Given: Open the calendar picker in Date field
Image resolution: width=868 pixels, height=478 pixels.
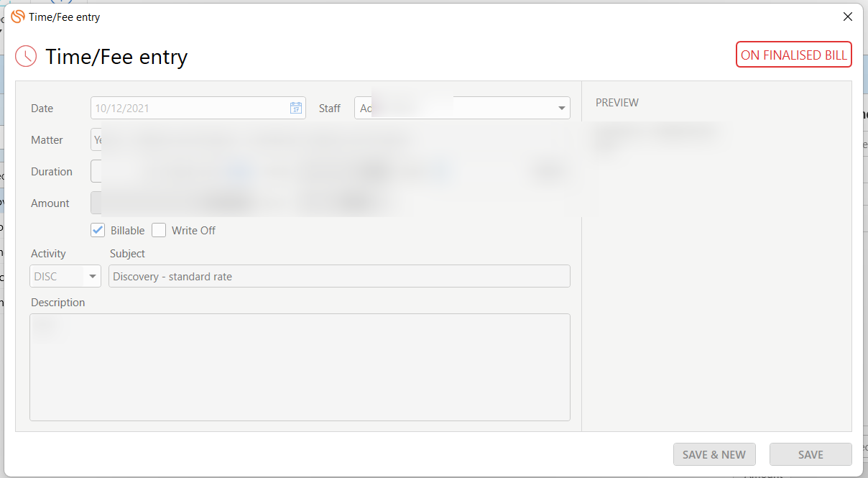Looking at the screenshot, I should coord(295,108).
